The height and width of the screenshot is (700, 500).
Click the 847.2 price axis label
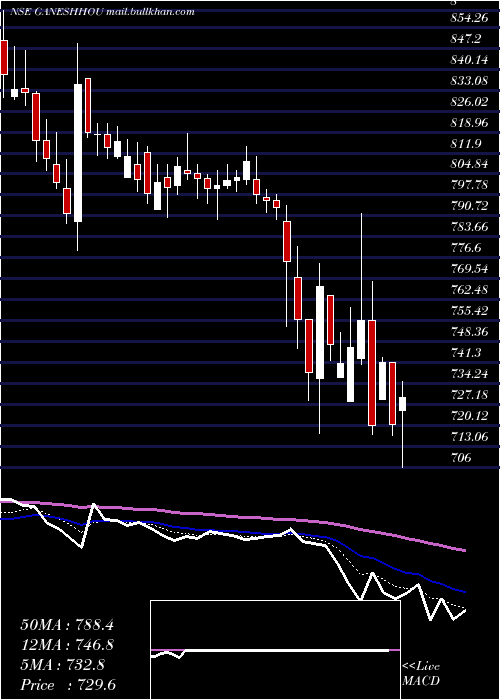tap(467, 39)
